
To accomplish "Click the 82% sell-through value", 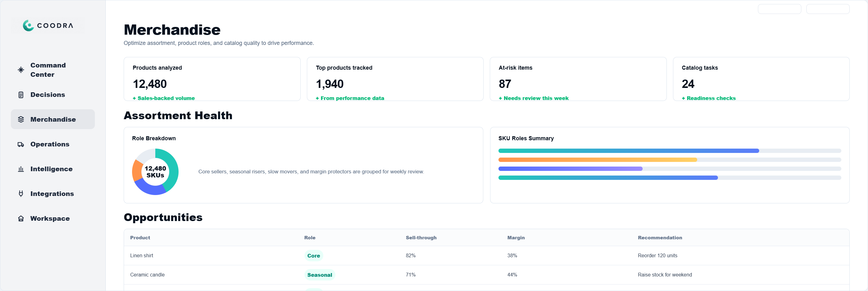I will point(410,256).
